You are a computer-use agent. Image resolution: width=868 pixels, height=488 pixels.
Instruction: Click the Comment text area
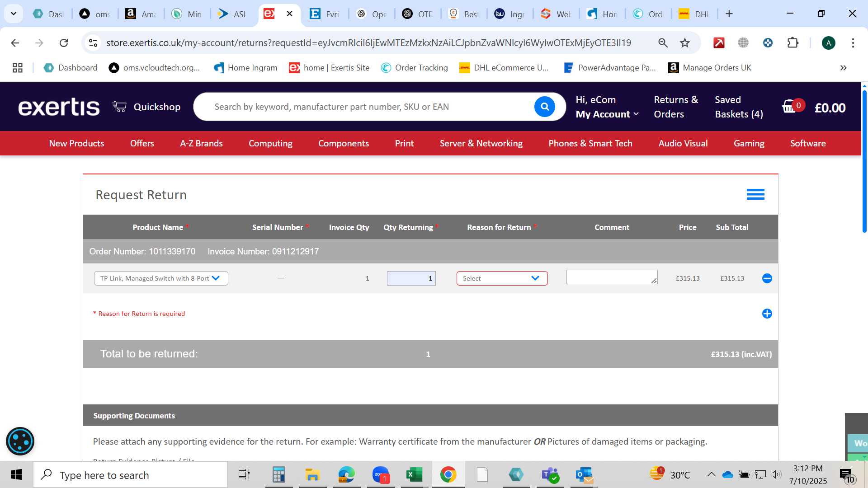click(x=612, y=277)
